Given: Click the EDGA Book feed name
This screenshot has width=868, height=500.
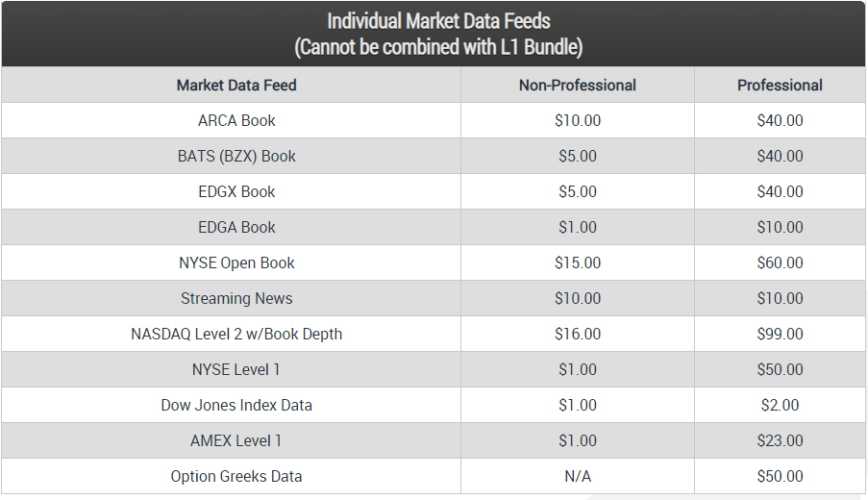Looking at the screenshot, I should click(236, 228).
